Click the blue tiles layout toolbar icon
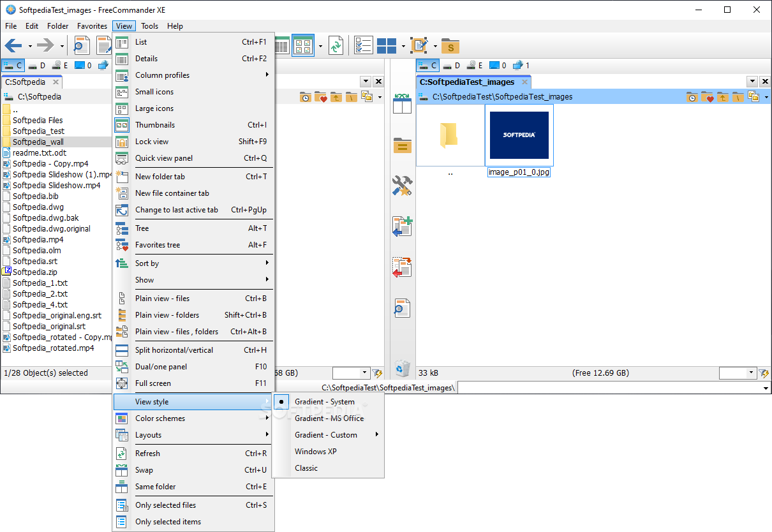772x532 pixels. pyautogui.click(x=387, y=46)
